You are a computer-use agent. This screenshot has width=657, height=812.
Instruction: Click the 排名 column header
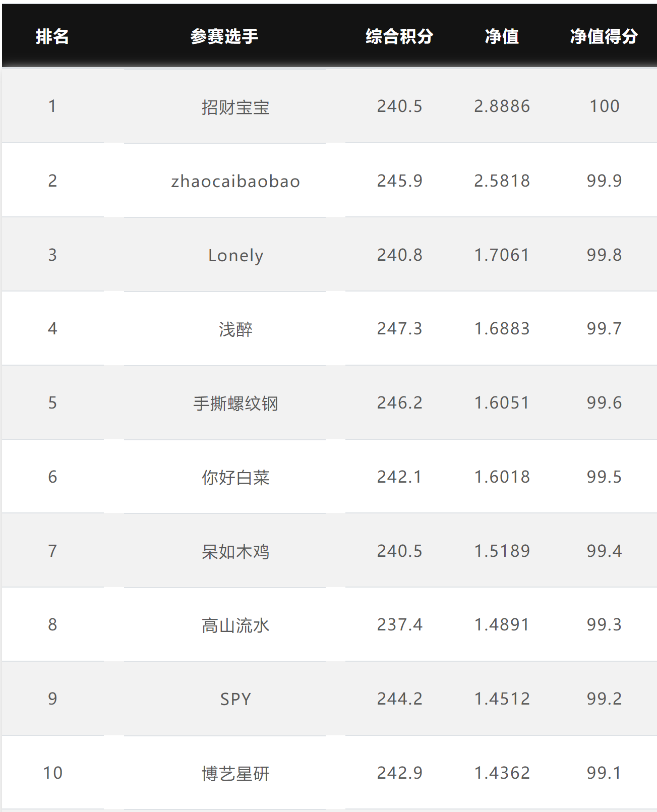click(x=52, y=36)
